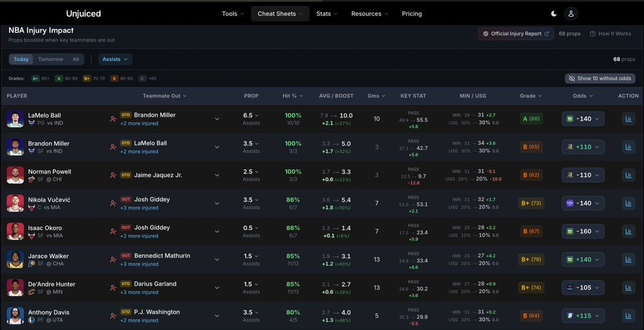The width and height of the screenshot is (644, 330).
Task: Open Brandon Miller's +110 odds dropdown
Action: click(583, 147)
